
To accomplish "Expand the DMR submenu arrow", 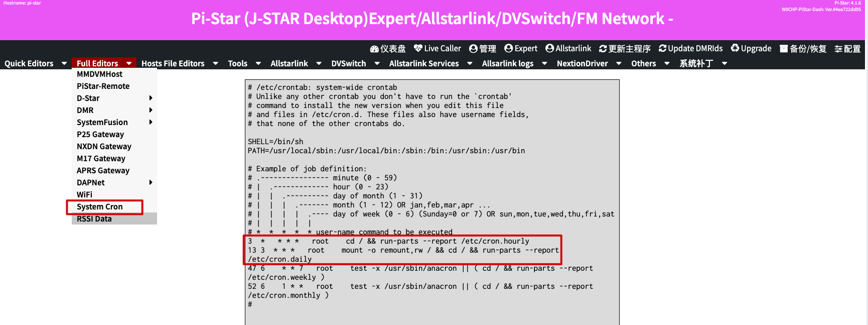I will pyautogui.click(x=151, y=110).
